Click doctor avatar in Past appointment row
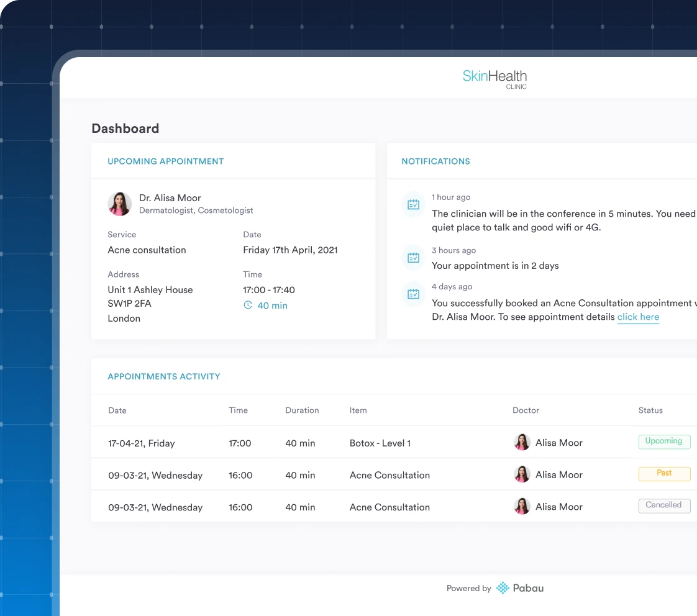Image resolution: width=697 pixels, height=616 pixels. tap(522, 474)
